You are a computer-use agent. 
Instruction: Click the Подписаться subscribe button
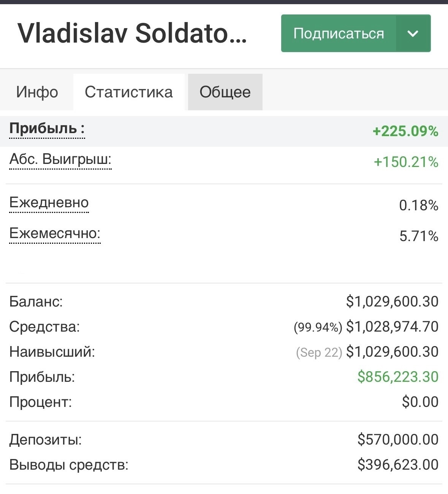coord(338,33)
